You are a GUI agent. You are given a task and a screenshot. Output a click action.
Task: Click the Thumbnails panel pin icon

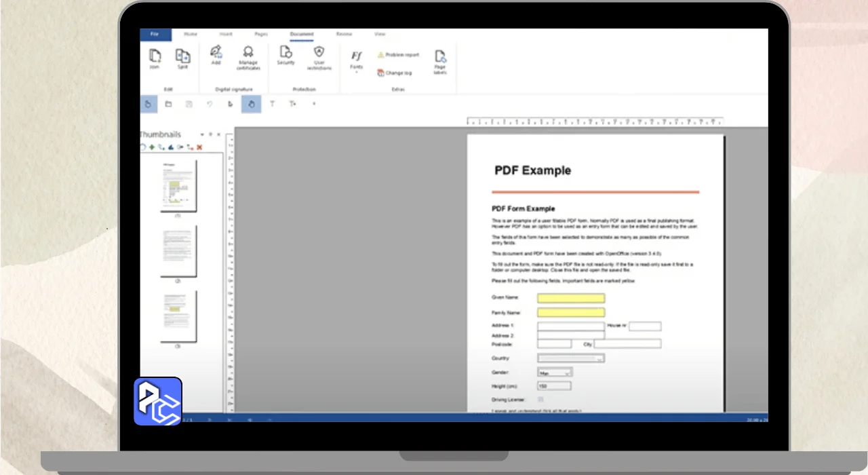coord(210,134)
